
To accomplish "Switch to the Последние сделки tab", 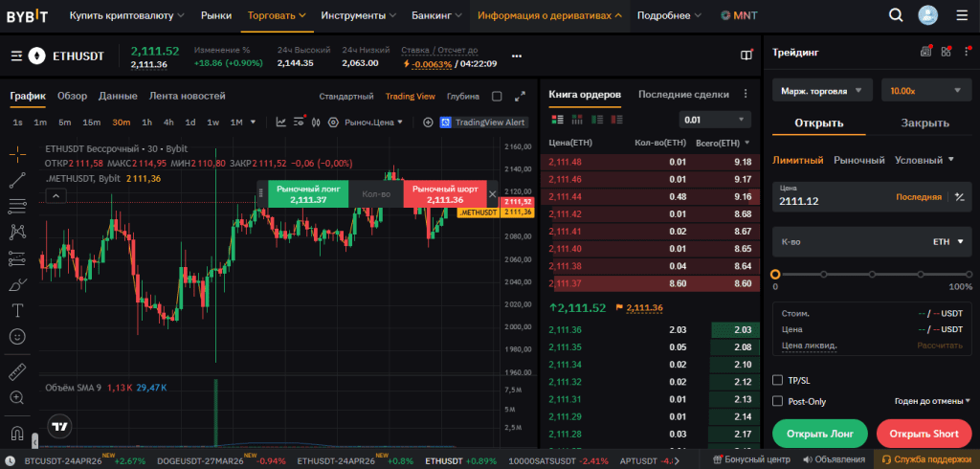I will pyautogui.click(x=683, y=95).
